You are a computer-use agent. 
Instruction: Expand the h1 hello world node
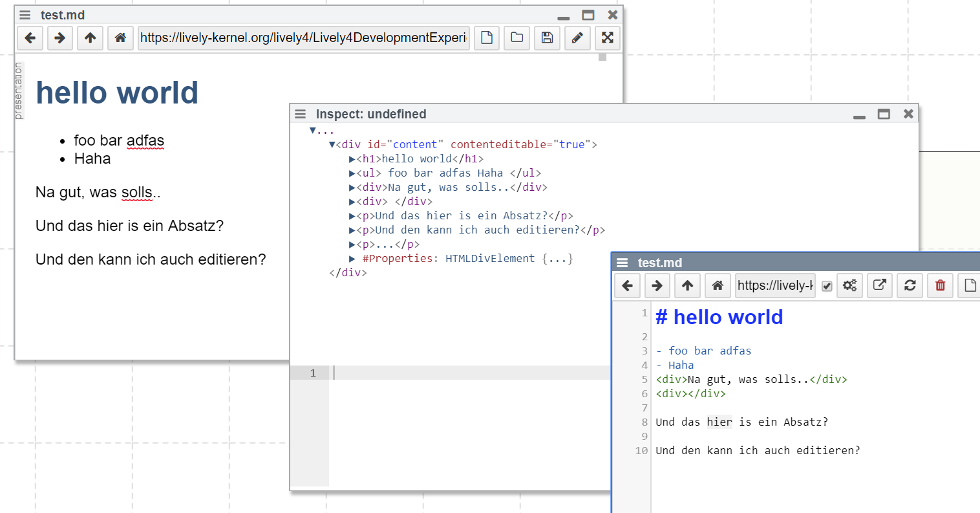pos(352,159)
